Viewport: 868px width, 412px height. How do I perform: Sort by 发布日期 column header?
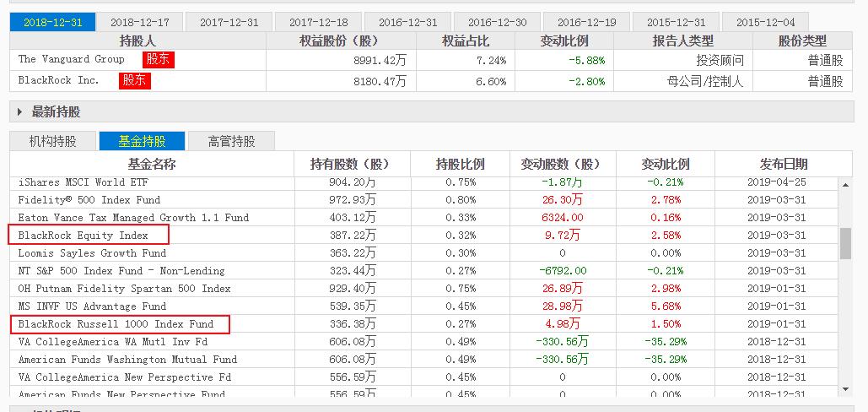(777, 164)
